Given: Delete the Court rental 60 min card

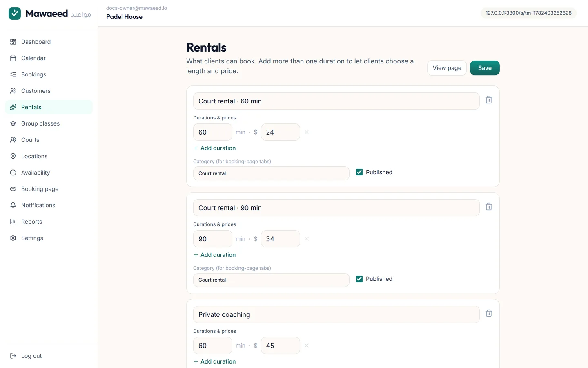Looking at the screenshot, I should pos(489,100).
